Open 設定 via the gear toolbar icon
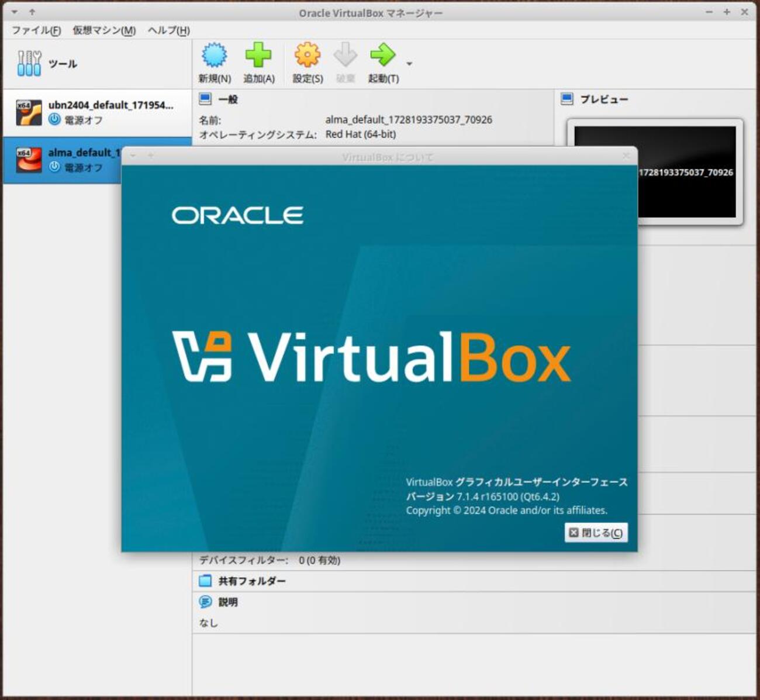This screenshot has width=760, height=700. (306, 56)
